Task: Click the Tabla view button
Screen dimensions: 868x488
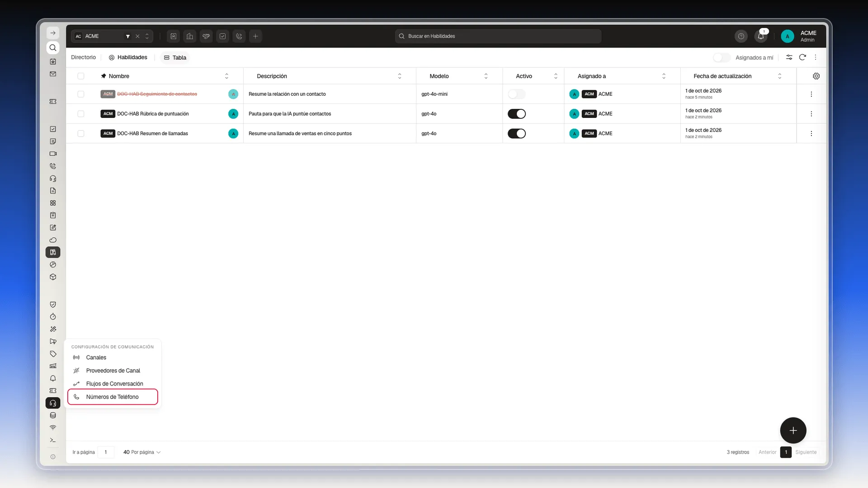Action: [x=175, y=57]
